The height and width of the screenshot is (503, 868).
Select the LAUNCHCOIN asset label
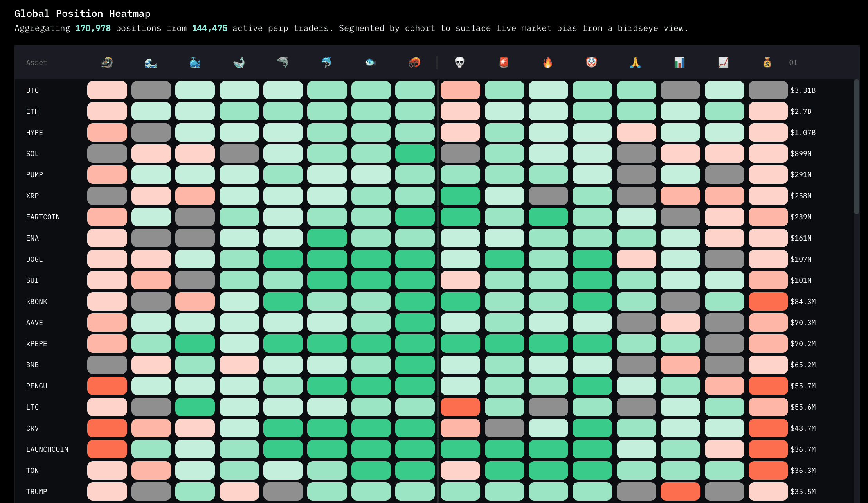(47, 449)
